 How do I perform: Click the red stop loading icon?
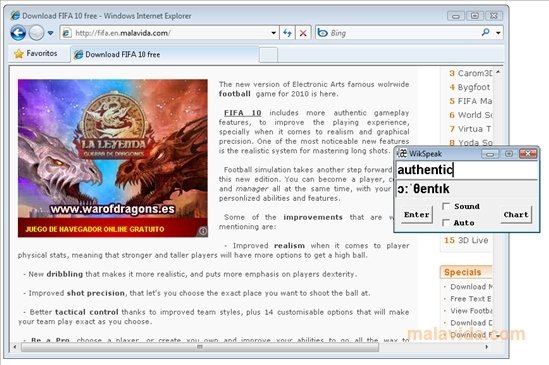click(303, 33)
